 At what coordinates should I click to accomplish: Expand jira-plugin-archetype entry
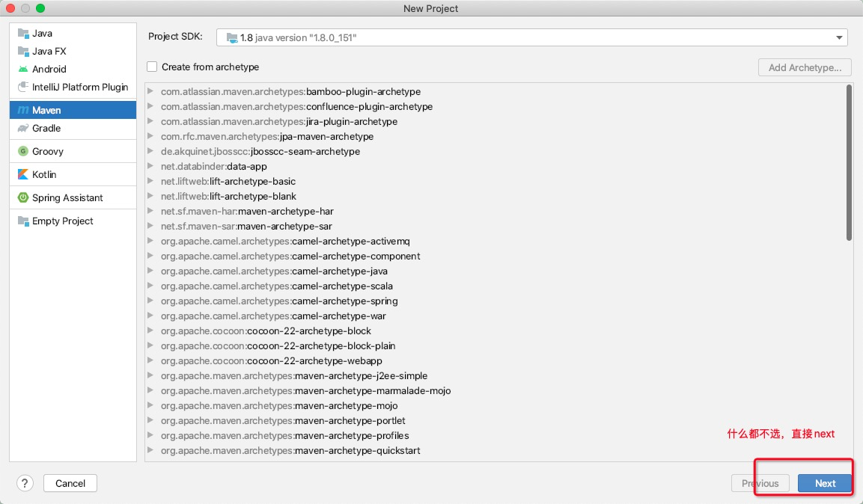click(x=150, y=121)
